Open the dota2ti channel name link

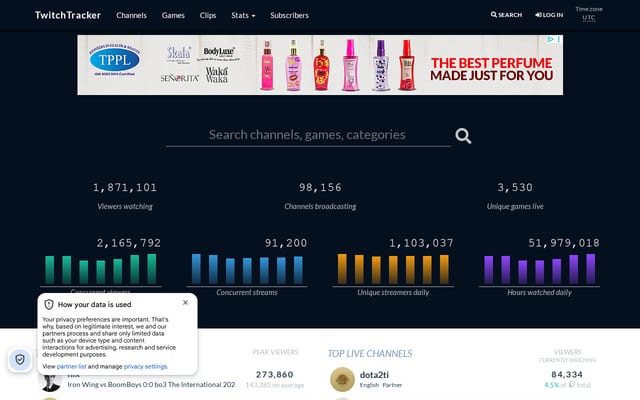(x=374, y=374)
